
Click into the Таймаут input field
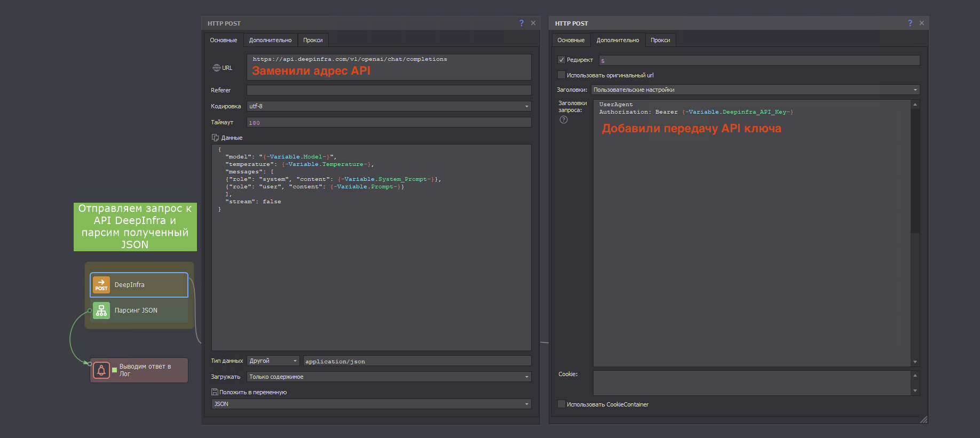click(x=389, y=123)
